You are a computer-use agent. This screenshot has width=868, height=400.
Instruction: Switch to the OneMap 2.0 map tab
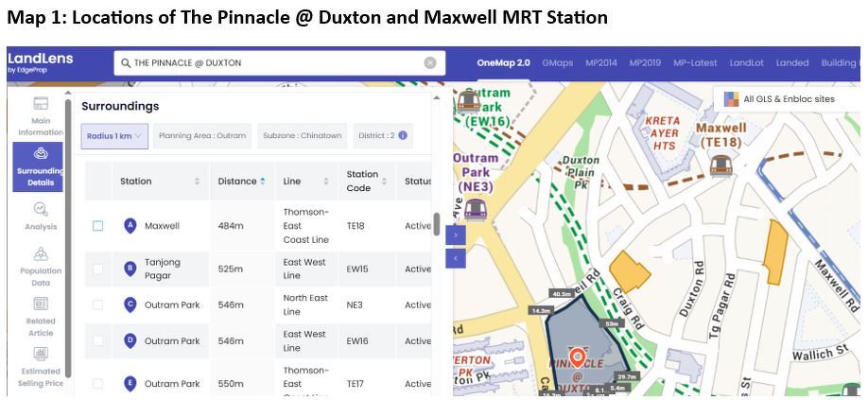[x=503, y=63]
